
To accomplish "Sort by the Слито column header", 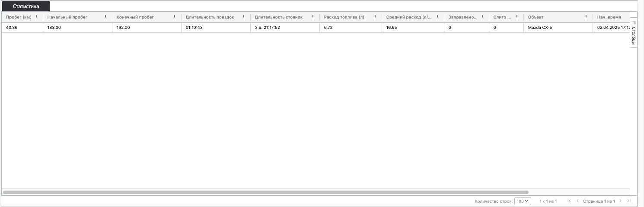I will (502, 17).
